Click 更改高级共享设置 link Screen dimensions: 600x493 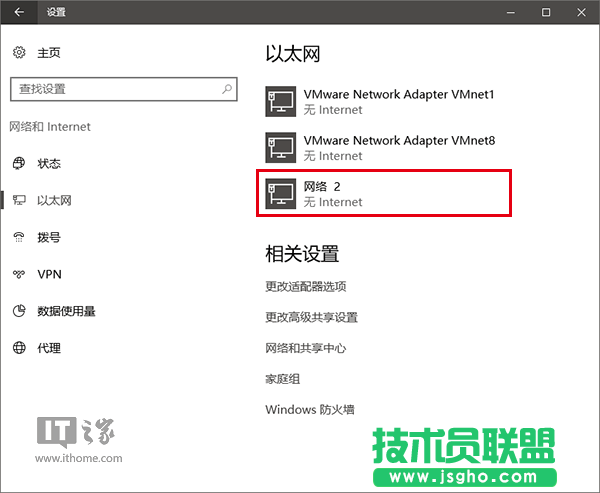[311, 317]
